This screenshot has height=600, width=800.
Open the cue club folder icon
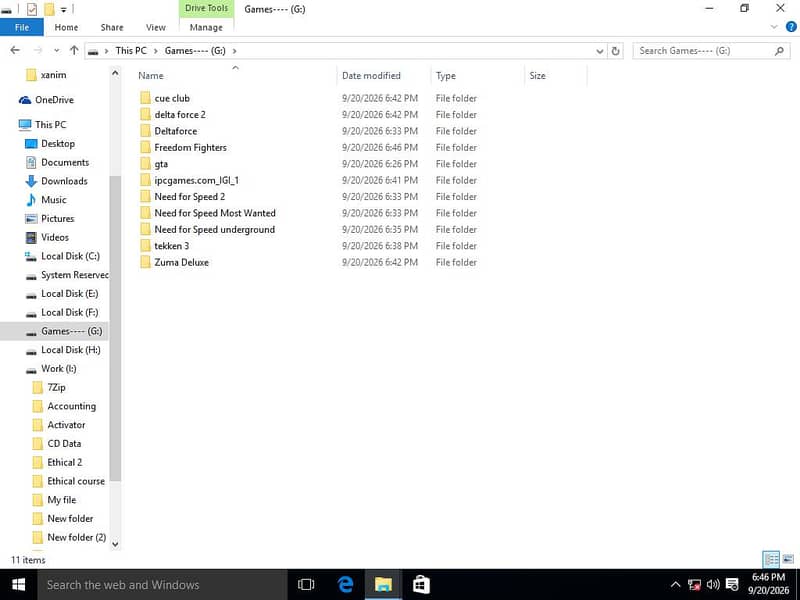click(145, 98)
